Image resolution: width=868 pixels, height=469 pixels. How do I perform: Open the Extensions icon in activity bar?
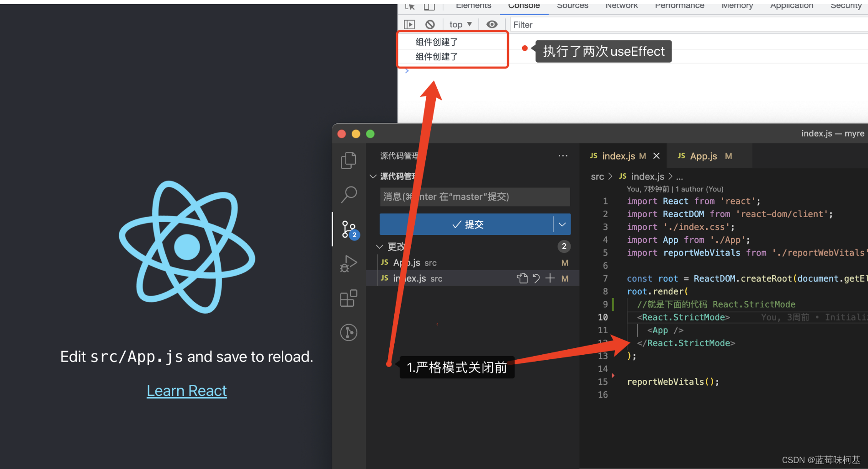[349, 298]
